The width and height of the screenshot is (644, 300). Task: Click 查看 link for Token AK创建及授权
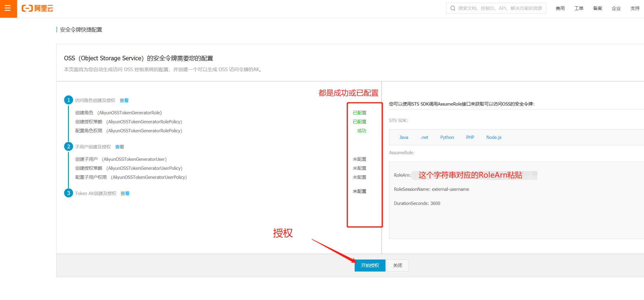tap(125, 193)
